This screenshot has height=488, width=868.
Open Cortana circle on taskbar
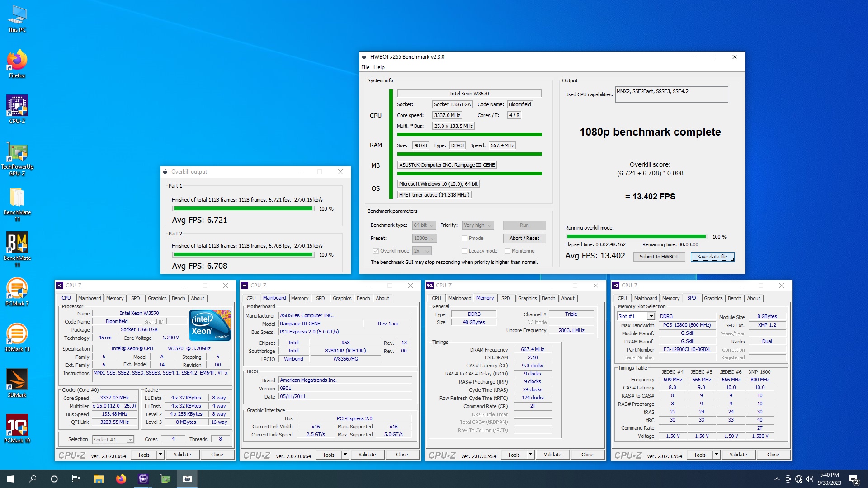tap(54, 479)
